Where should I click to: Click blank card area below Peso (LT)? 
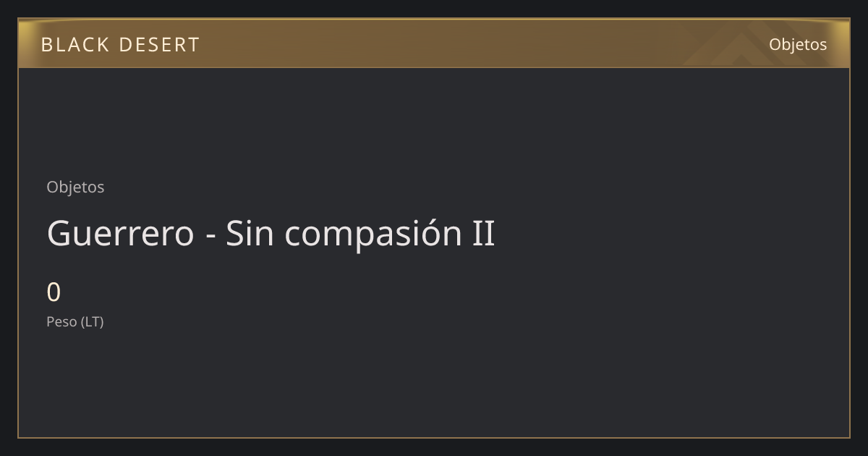pyautogui.click(x=434, y=384)
